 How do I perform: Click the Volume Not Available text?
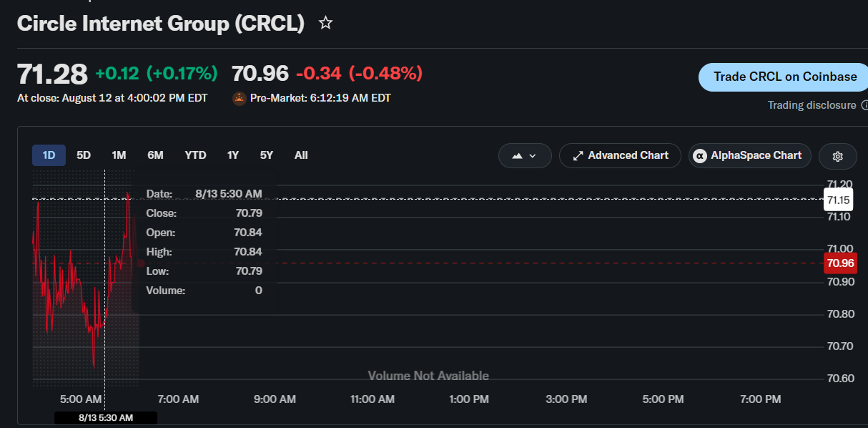(x=428, y=376)
